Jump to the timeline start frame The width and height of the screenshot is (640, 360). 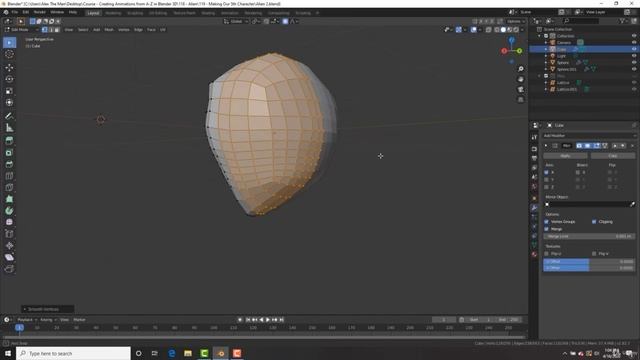click(x=248, y=320)
